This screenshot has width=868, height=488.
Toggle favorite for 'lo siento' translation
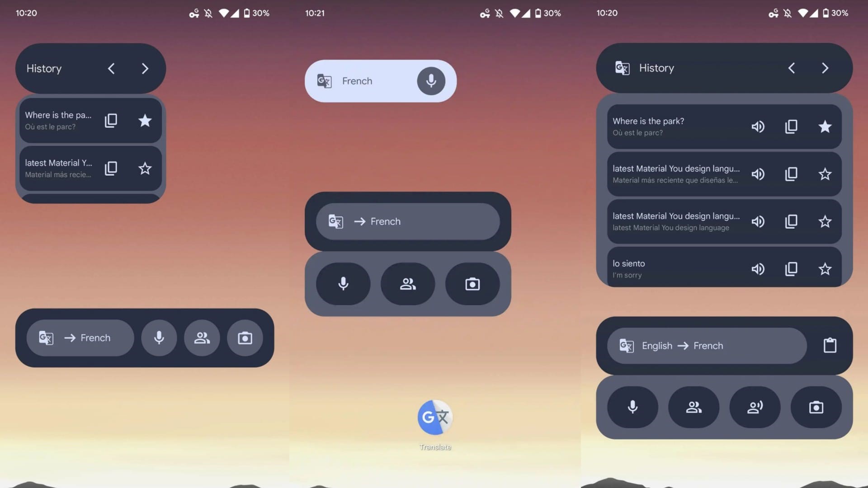tap(825, 269)
